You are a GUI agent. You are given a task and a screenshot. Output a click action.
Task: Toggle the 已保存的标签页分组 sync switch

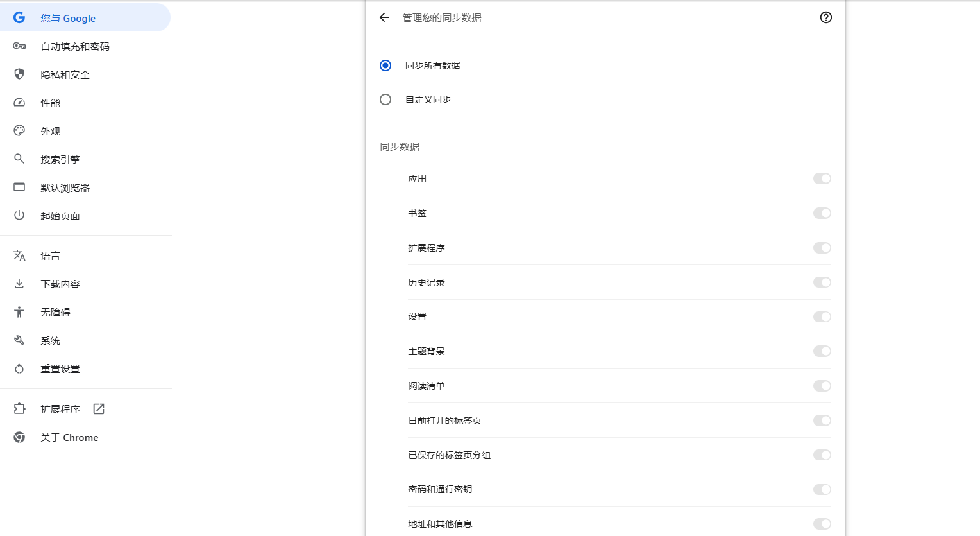822,455
